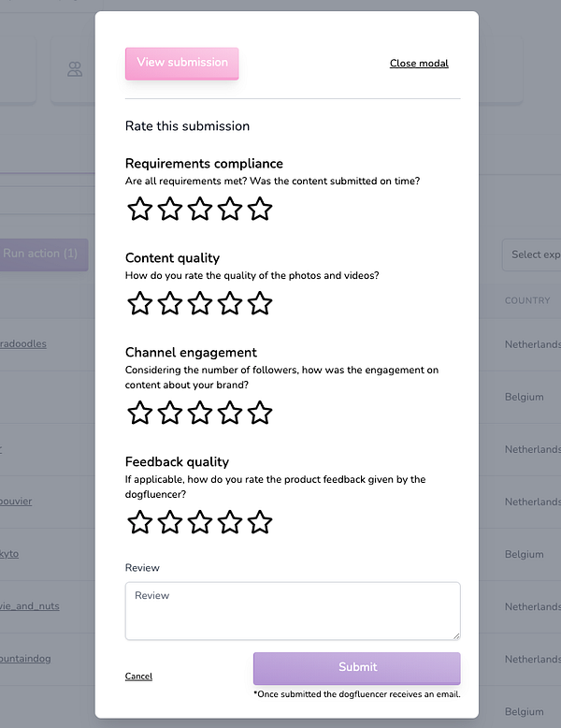The image size is (561, 728).
Task: Set Feedback quality to one star
Action: pyautogui.click(x=139, y=522)
